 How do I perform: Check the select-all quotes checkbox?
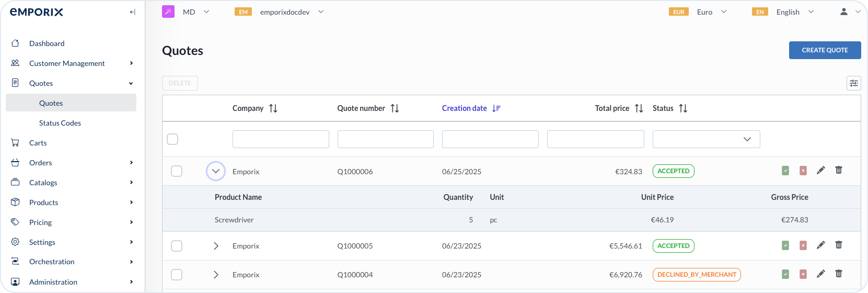pos(172,139)
